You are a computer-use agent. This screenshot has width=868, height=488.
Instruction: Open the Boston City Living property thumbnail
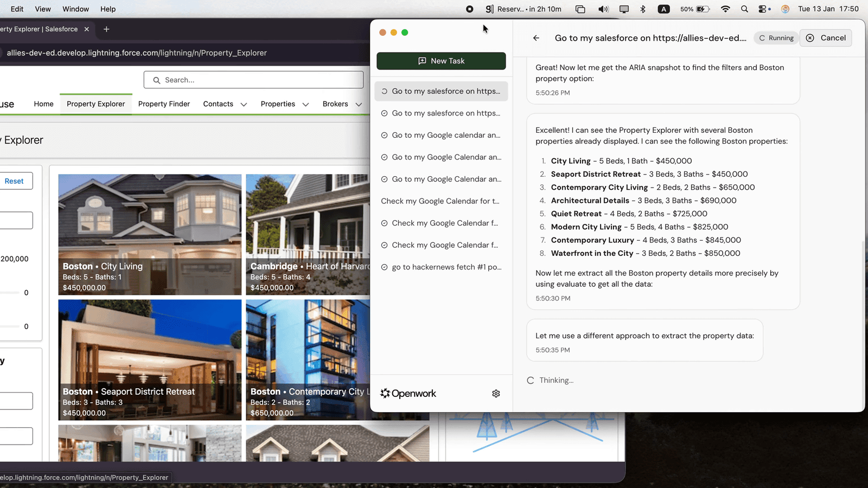[x=150, y=234]
